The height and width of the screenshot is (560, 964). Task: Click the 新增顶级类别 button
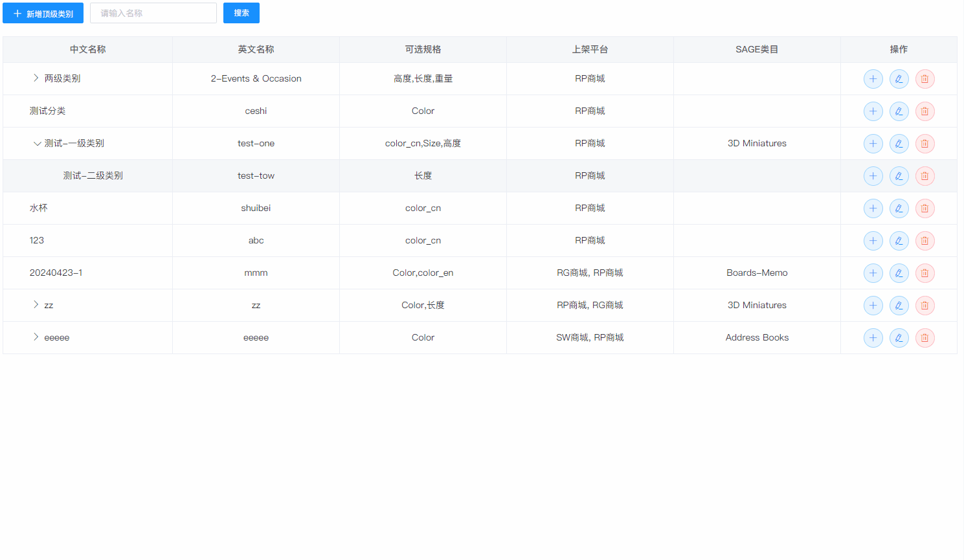tap(43, 12)
